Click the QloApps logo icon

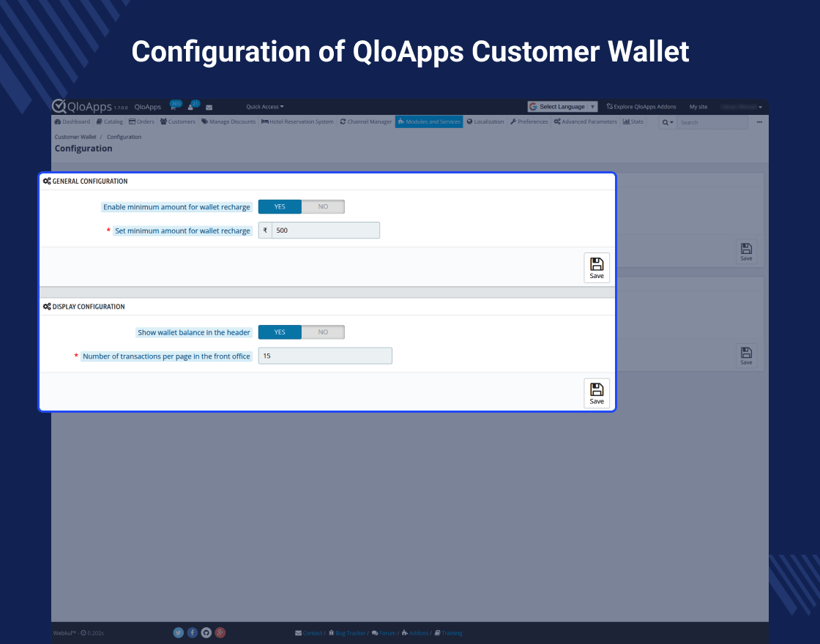tap(59, 106)
